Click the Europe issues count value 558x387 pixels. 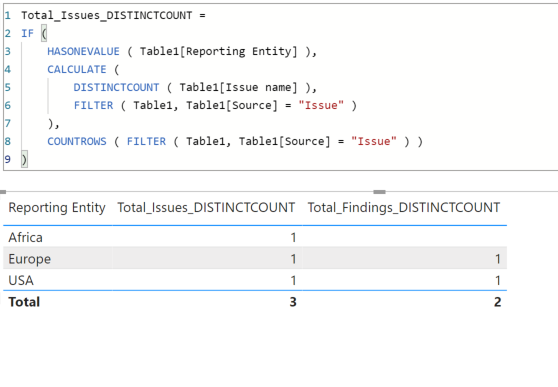293,259
